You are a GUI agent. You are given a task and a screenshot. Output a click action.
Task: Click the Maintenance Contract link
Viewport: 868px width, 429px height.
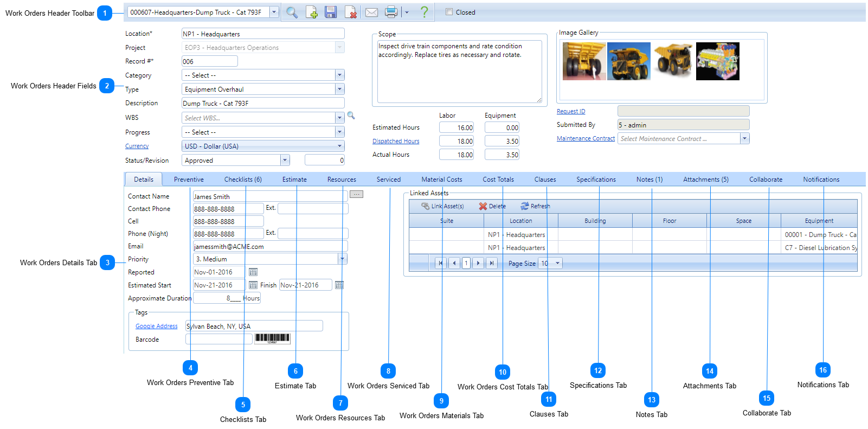point(586,139)
